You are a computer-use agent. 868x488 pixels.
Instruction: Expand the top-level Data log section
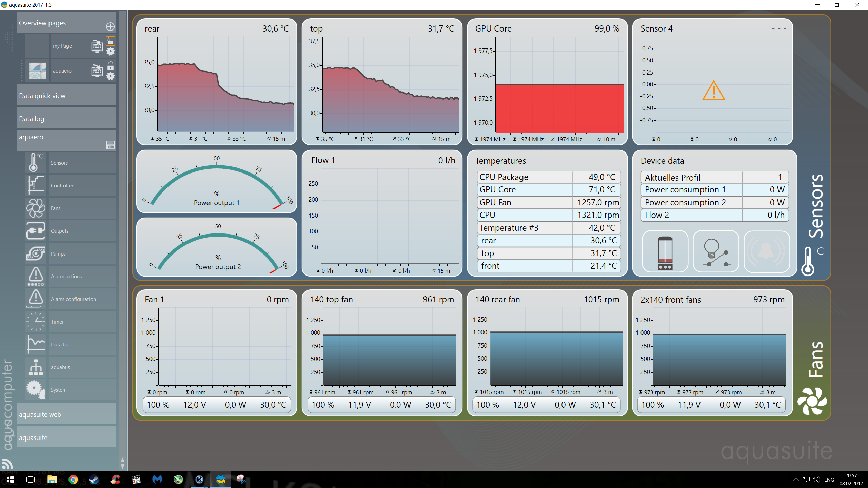pos(66,118)
